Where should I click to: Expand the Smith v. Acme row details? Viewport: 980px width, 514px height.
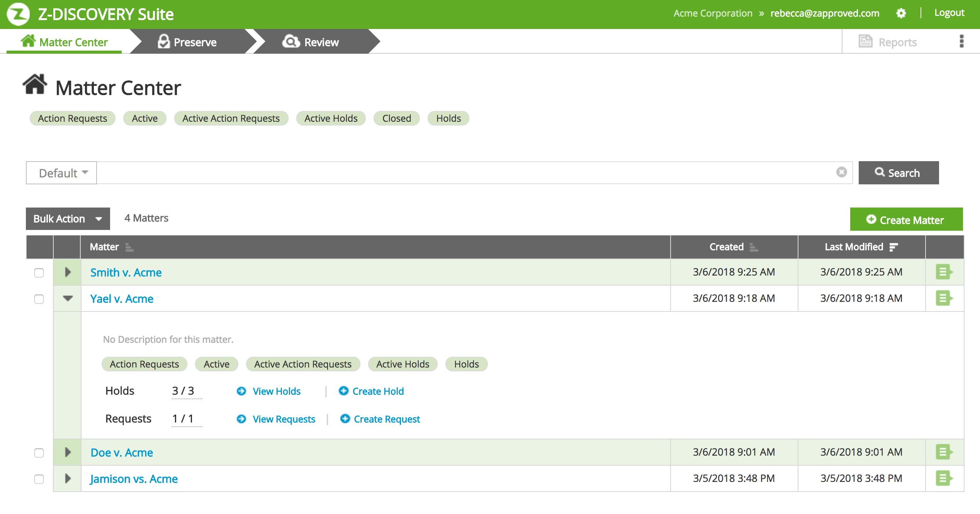tap(68, 272)
